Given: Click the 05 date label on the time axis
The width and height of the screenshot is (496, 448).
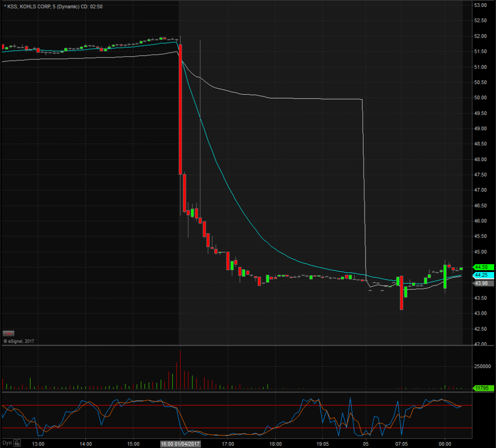Looking at the screenshot, I should click(366, 443).
